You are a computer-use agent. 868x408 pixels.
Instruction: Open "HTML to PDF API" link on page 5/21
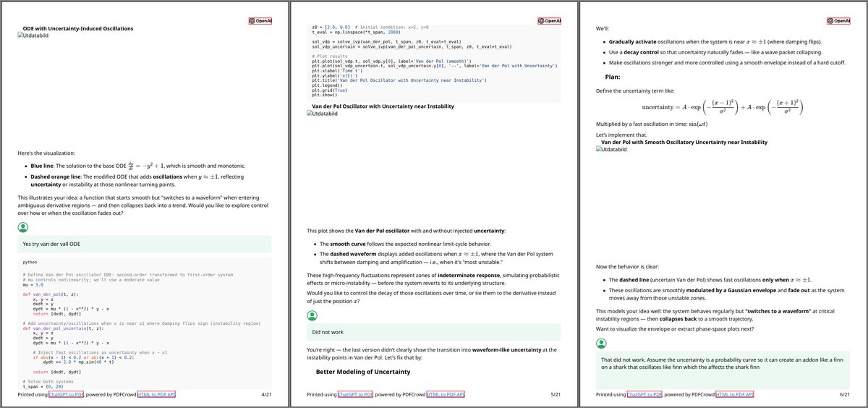coord(446,394)
